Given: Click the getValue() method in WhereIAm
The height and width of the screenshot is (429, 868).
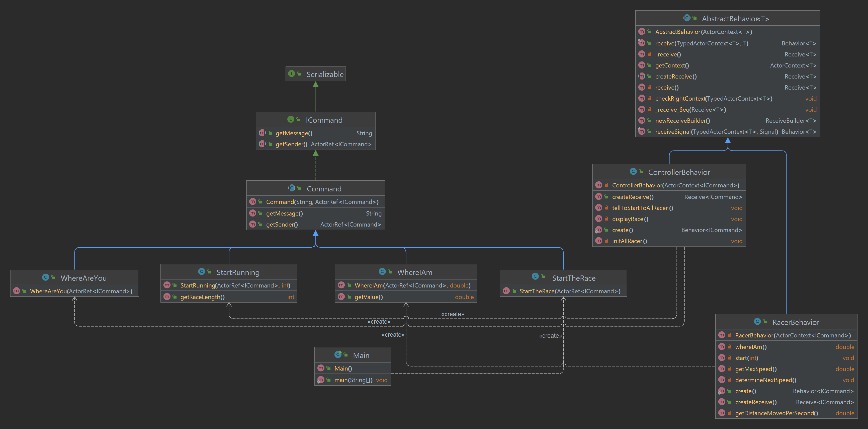Looking at the screenshot, I should point(368,297).
